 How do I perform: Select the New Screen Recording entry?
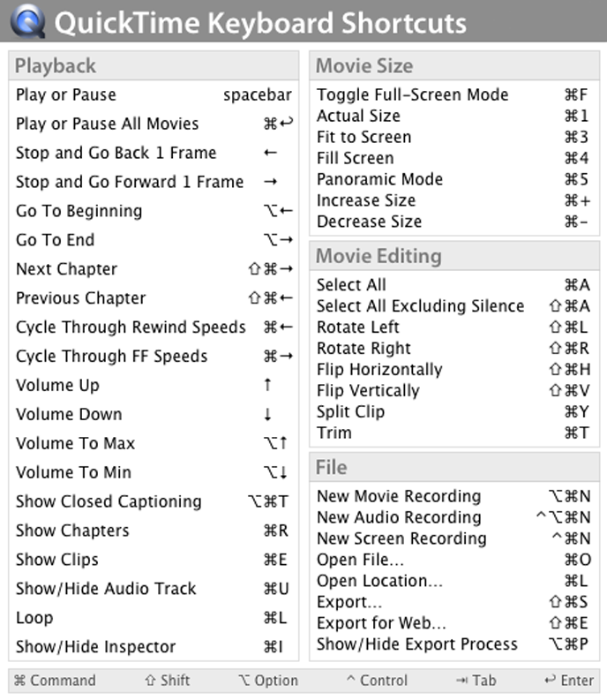click(401, 538)
